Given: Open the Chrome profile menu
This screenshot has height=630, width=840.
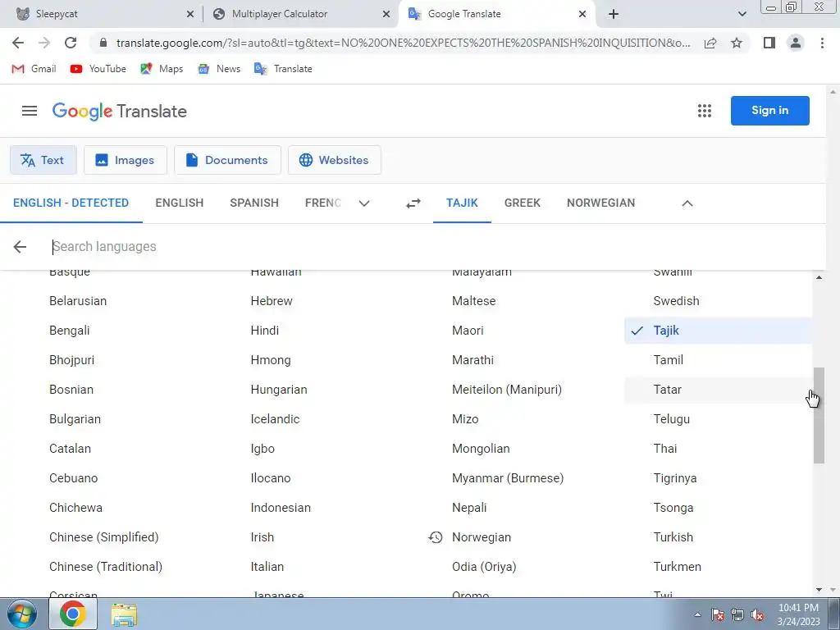Looking at the screenshot, I should pos(796,43).
